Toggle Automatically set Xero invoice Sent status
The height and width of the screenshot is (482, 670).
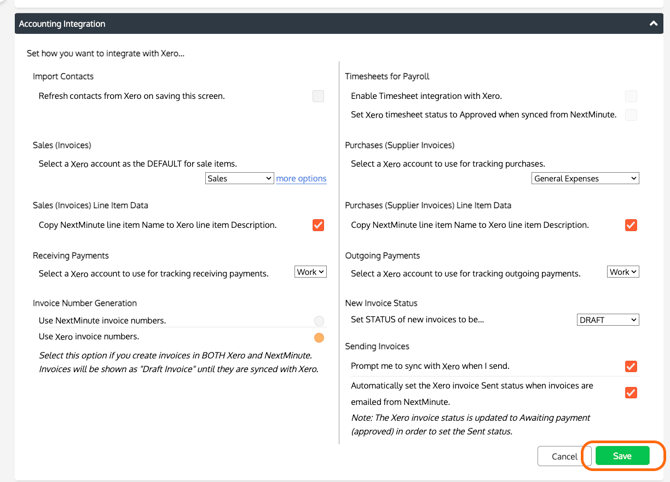point(631,392)
